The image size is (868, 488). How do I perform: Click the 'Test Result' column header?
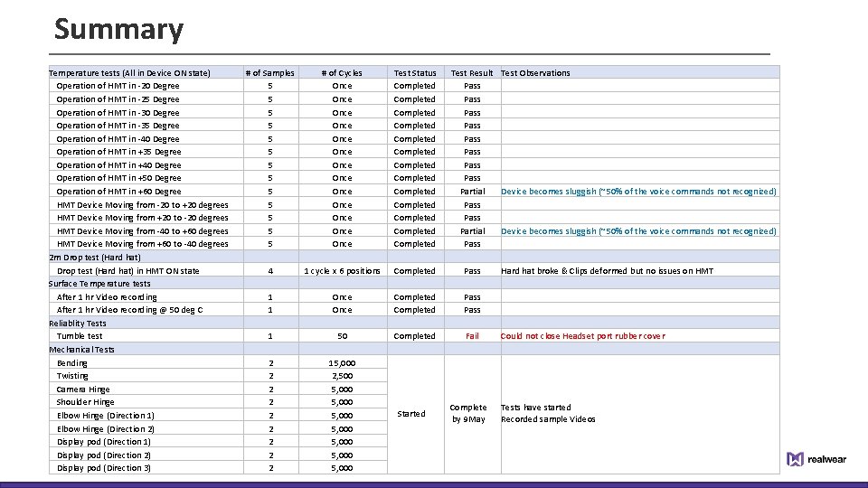472,72
